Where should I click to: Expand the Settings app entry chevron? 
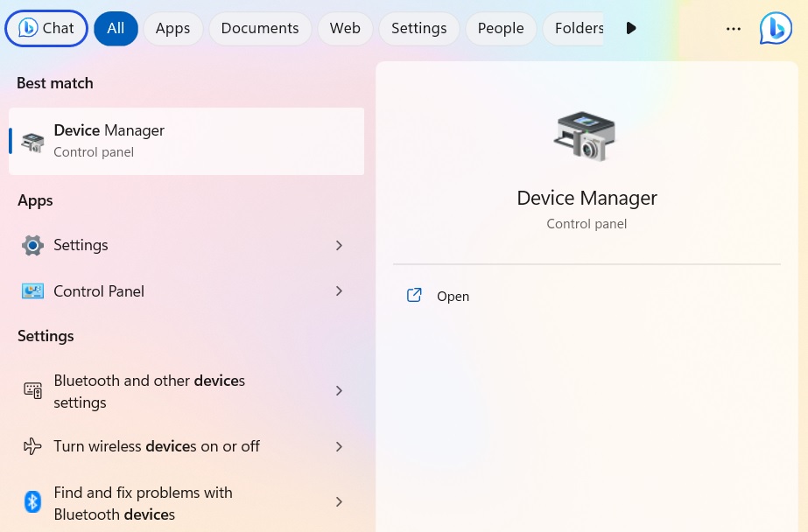click(339, 245)
